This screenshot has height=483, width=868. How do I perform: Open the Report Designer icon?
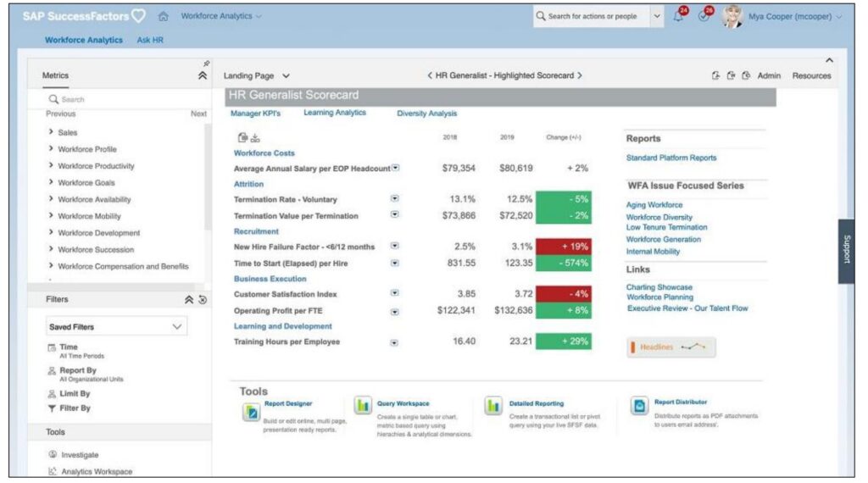(x=251, y=412)
